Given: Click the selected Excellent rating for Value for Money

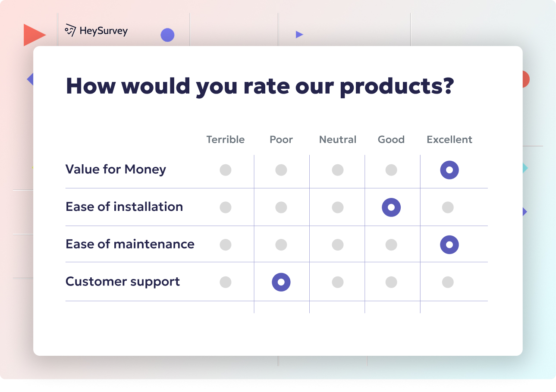Looking at the screenshot, I should 449,170.
